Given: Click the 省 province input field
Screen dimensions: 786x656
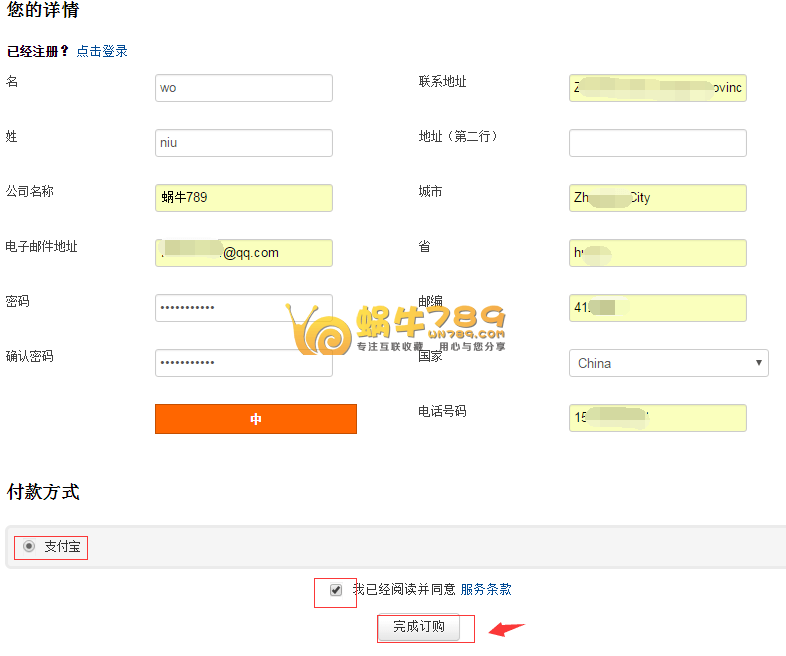Looking at the screenshot, I should [657, 253].
